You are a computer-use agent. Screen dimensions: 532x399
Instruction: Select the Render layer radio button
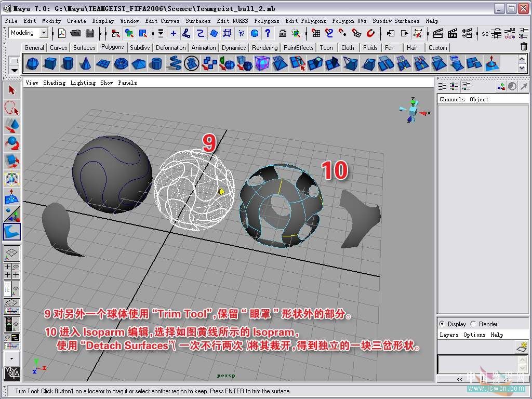pos(473,324)
